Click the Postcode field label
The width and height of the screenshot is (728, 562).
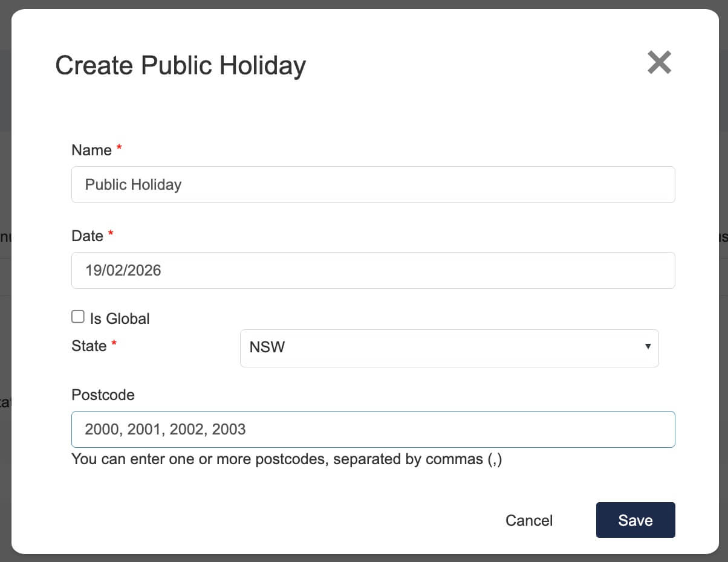pos(103,395)
